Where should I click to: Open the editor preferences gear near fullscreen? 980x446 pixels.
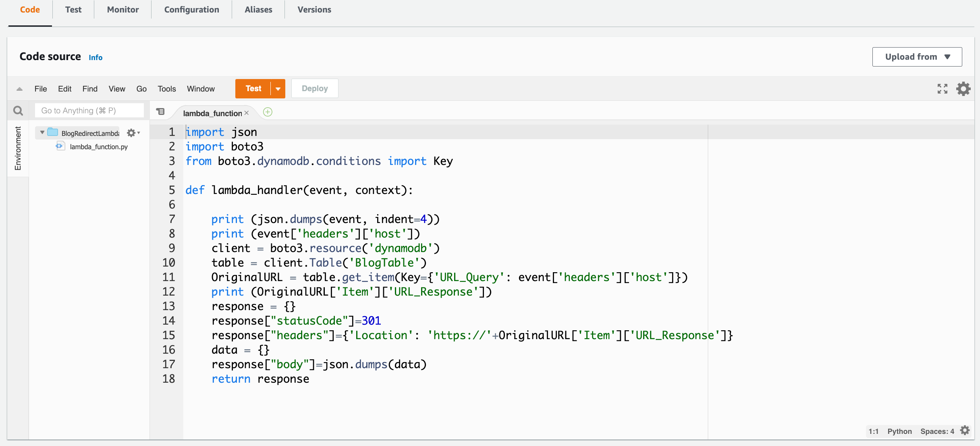[963, 89]
